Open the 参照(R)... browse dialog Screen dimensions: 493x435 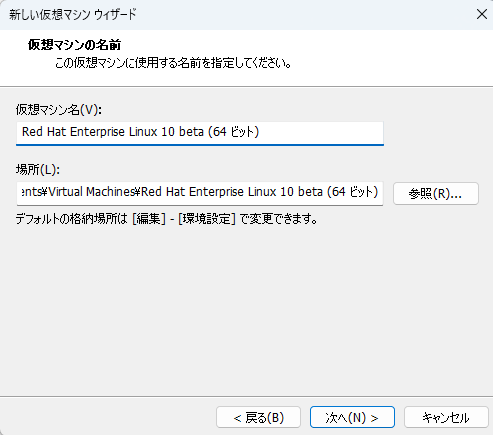point(436,193)
